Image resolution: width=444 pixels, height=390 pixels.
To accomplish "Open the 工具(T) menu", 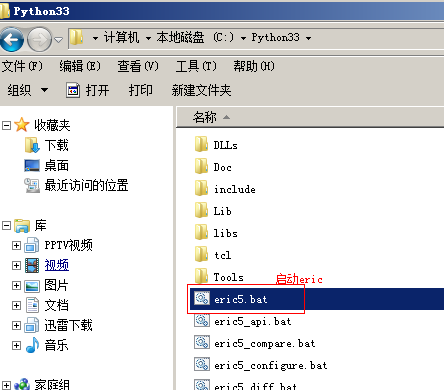I will [x=196, y=66].
